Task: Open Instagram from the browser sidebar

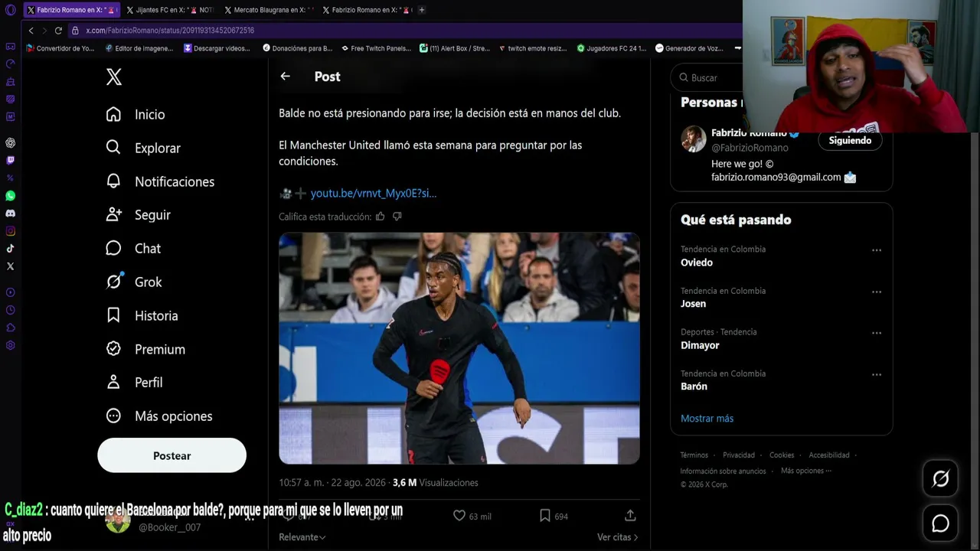Action: 10,231
